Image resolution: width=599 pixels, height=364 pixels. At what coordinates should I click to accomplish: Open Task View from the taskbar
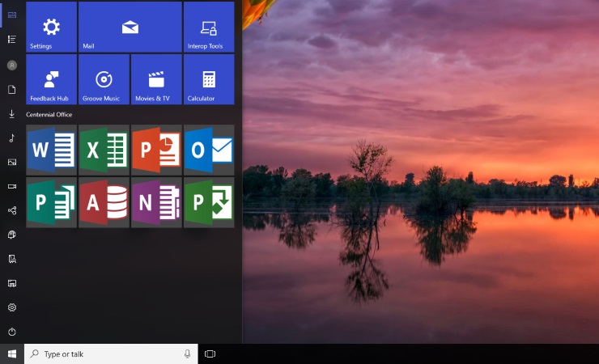pos(210,353)
